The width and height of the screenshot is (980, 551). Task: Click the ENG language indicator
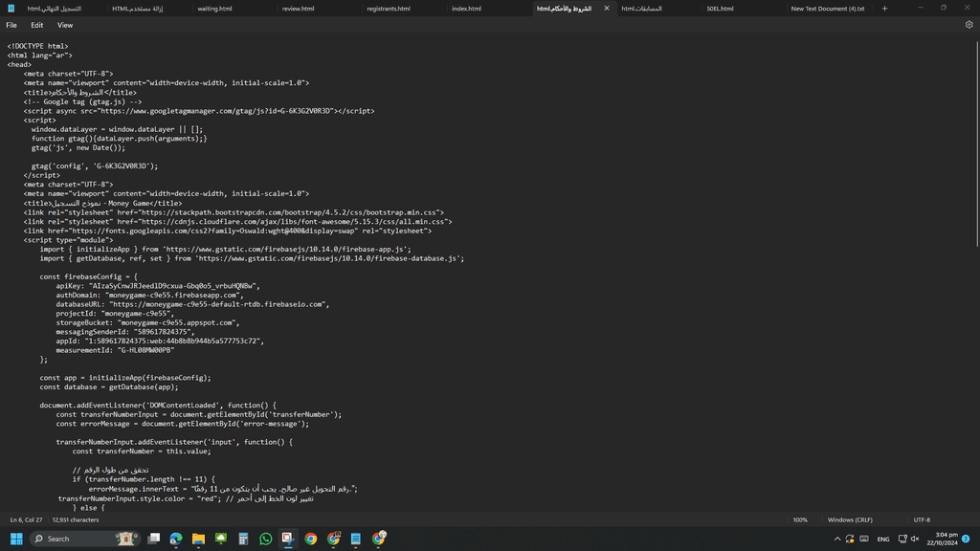click(x=883, y=540)
